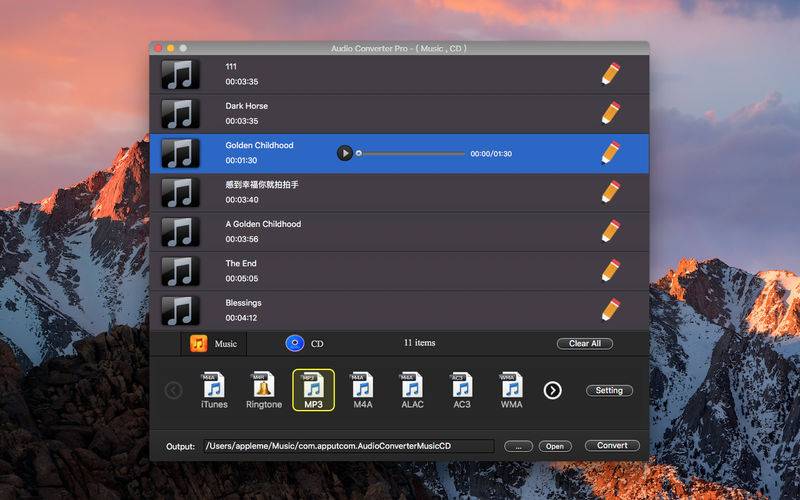This screenshot has width=800, height=500.
Task: Click the Output path text field
Action: tap(349, 446)
